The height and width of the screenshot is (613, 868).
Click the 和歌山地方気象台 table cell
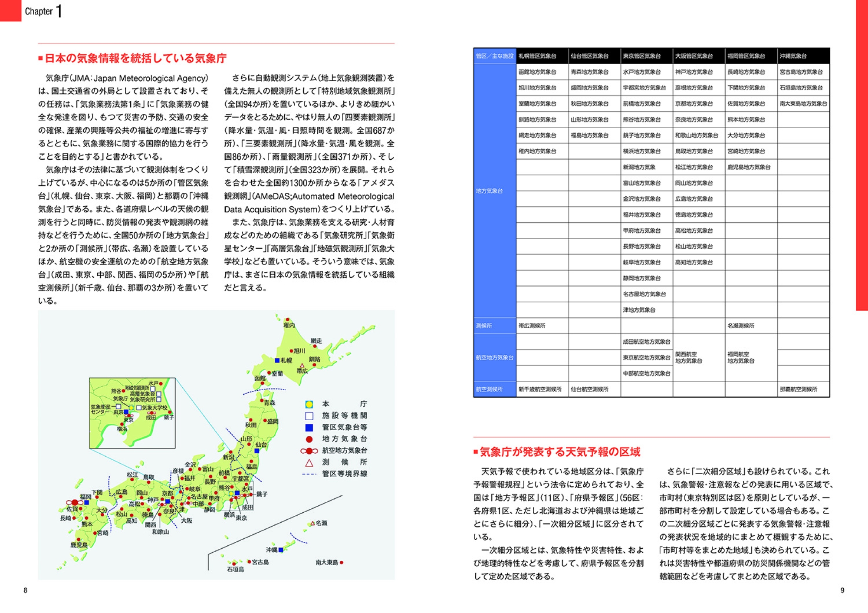click(699, 135)
